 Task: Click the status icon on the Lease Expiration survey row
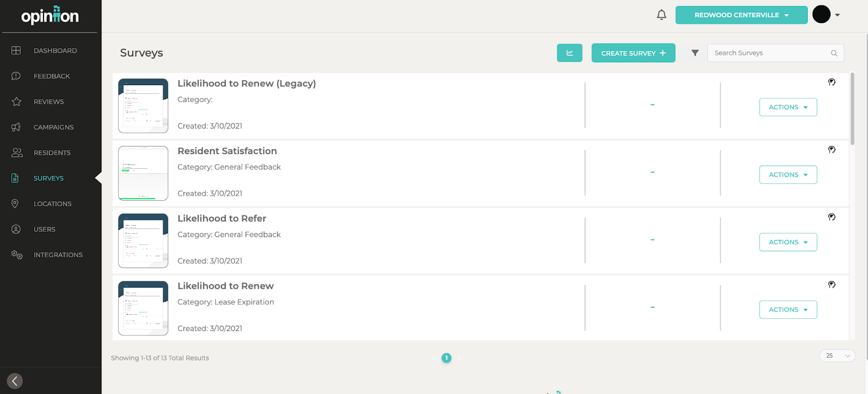pyautogui.click(x=832, y=284)
